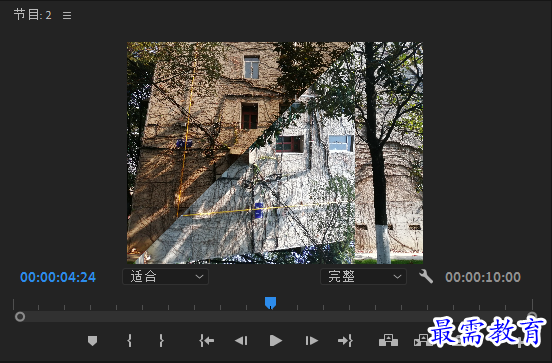Step back one frame
The width and height of the screenshot is (552, 363).
[x=241, y=340]
